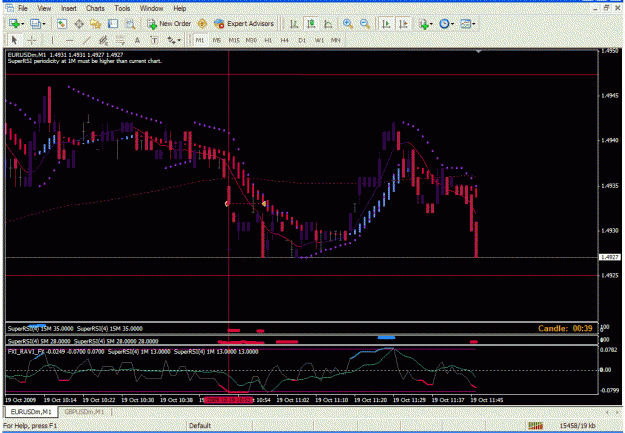
Task: Expand the Templates dropdown arrow
Action: point(474,24)
